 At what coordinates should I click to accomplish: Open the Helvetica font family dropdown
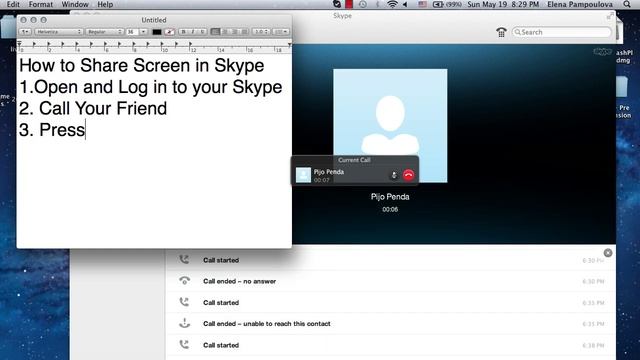(59, 32)
